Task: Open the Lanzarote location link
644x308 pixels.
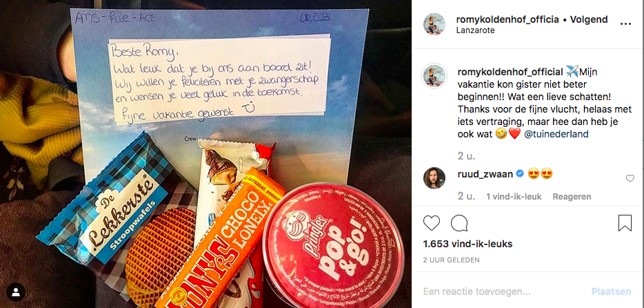Action: pos(475,30)
